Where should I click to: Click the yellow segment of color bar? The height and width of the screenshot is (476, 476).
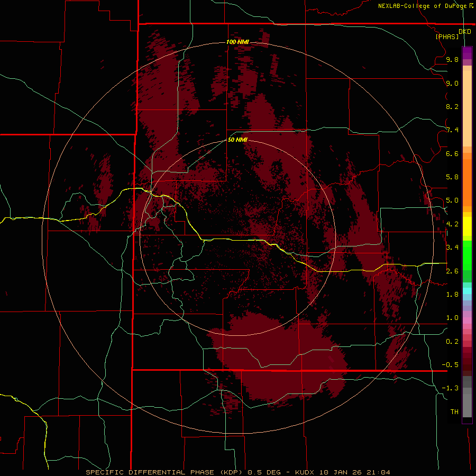click(467, 226)
